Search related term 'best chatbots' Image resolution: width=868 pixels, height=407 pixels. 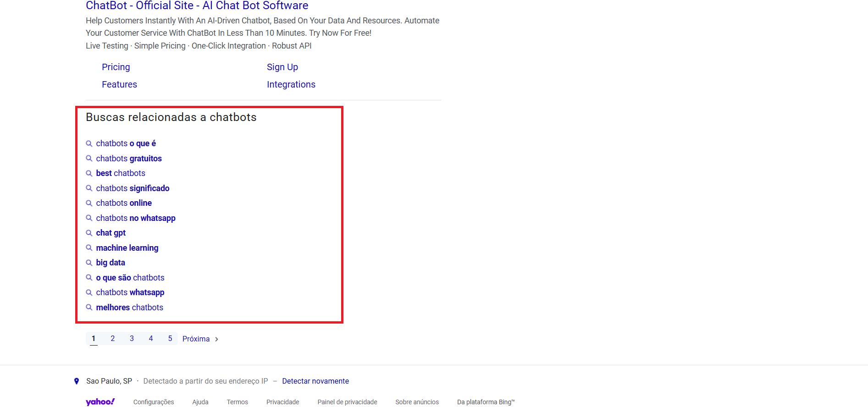click(x=121, y=173)
